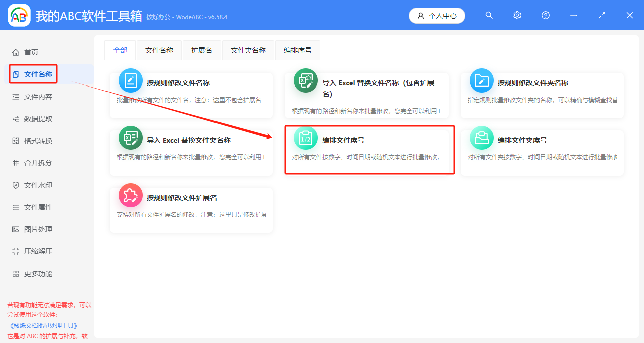
Task: Open the settings gear icon
Action: [x=517, y=15]
